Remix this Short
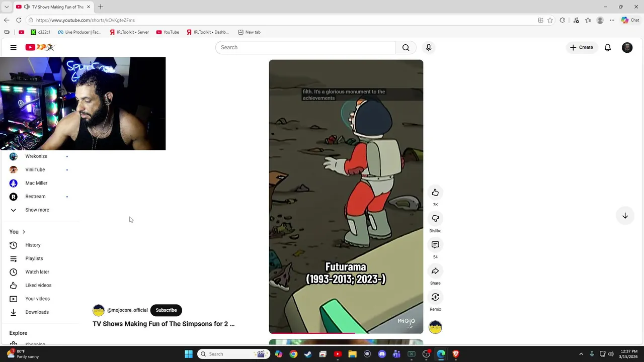Screen dimensions: 644x362 click(435, 297)
